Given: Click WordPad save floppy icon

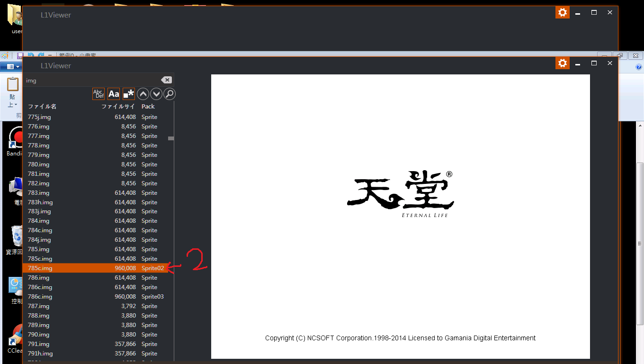Looking at the screenshot, I should 20,55.
